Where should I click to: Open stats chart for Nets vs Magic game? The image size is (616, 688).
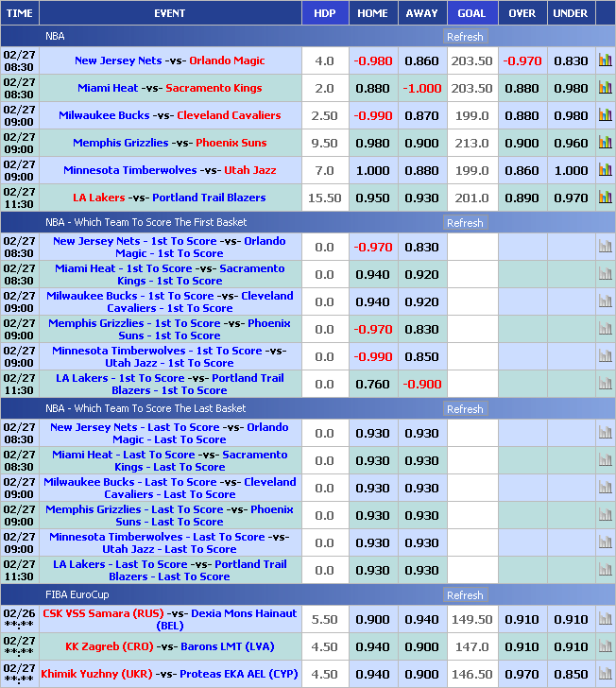pos(605,60)
